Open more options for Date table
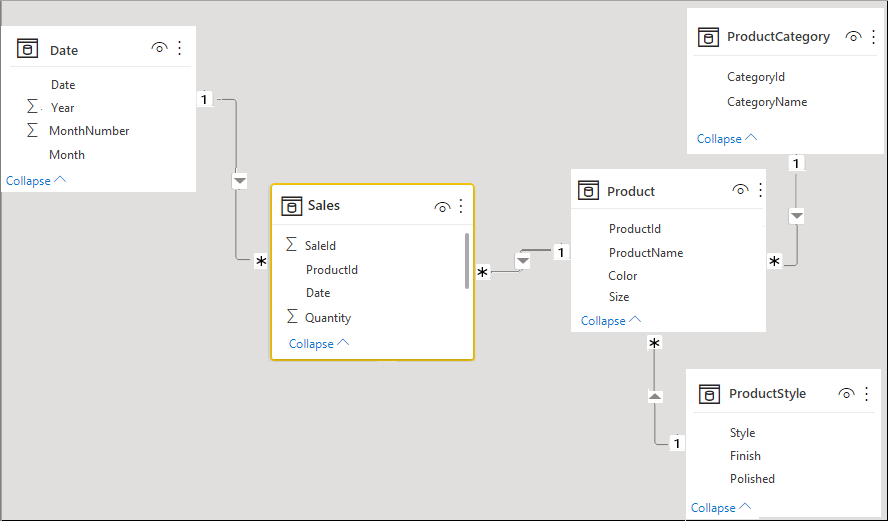 (180, 48)
